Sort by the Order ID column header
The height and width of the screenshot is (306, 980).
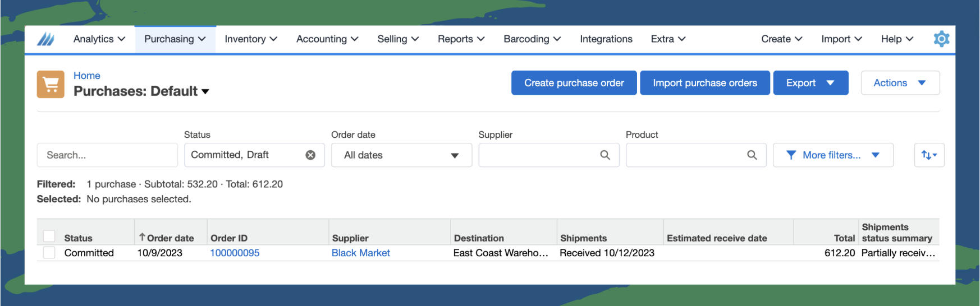click(229, 238)
